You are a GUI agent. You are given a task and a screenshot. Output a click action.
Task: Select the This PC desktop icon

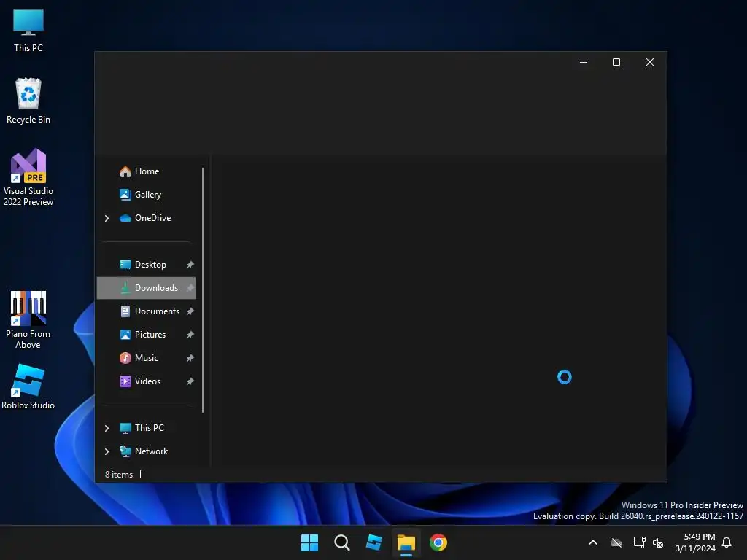coord(28,30)
